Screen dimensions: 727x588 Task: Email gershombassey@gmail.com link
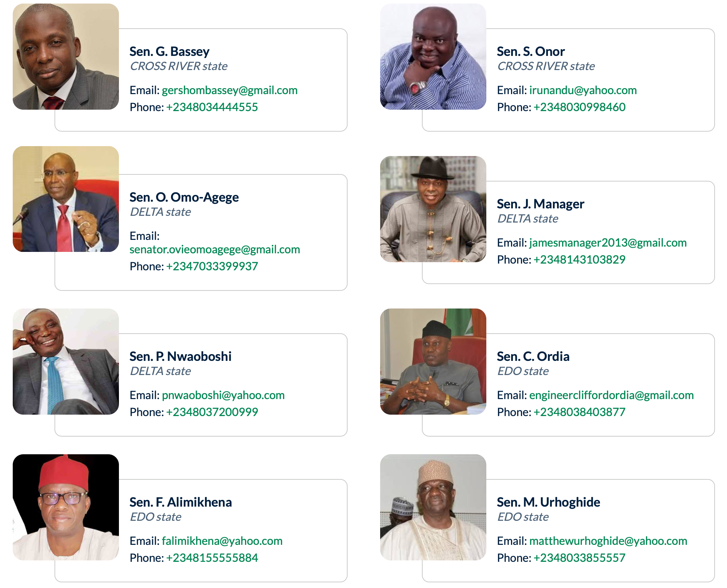[229, 90]
